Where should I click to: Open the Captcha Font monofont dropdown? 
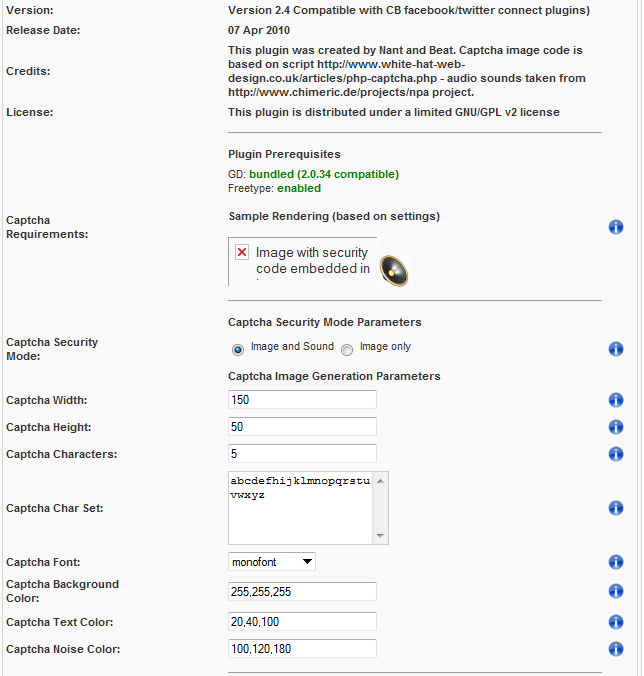tap(272, 562)
